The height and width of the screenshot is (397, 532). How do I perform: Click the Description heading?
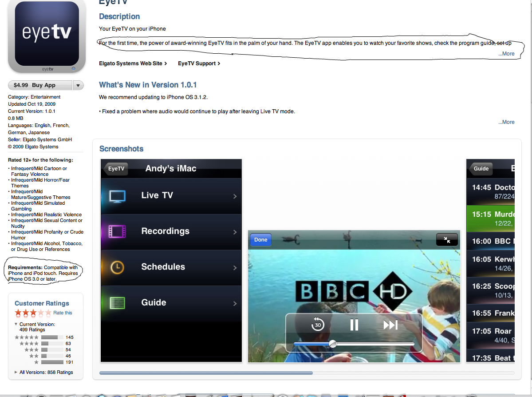pyautogui.click(x=119, y=16)
